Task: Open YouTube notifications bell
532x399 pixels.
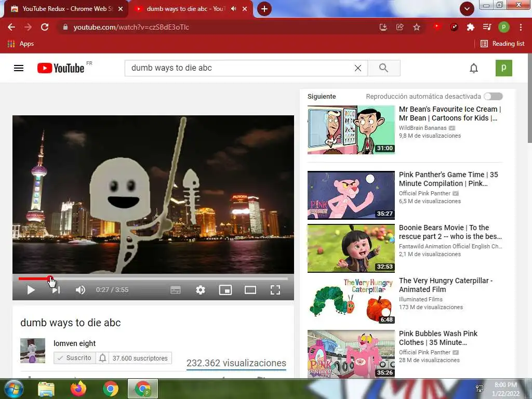Action: click(474, 68)
